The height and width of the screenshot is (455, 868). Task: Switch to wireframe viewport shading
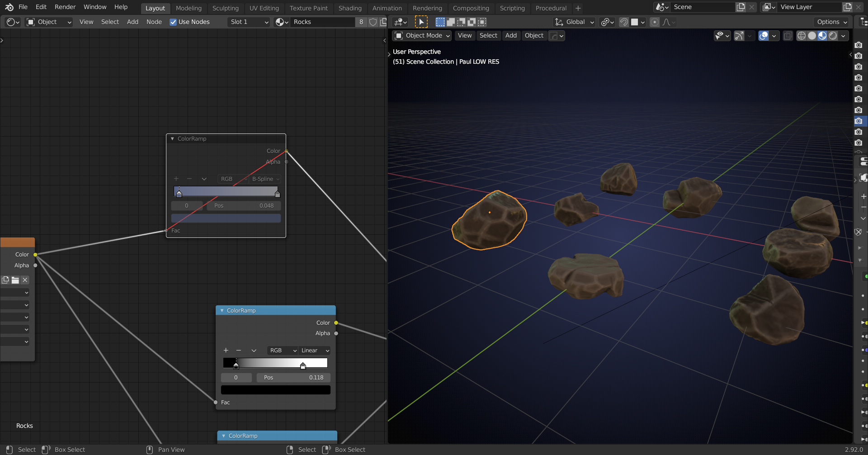click(x=801, y=36)
